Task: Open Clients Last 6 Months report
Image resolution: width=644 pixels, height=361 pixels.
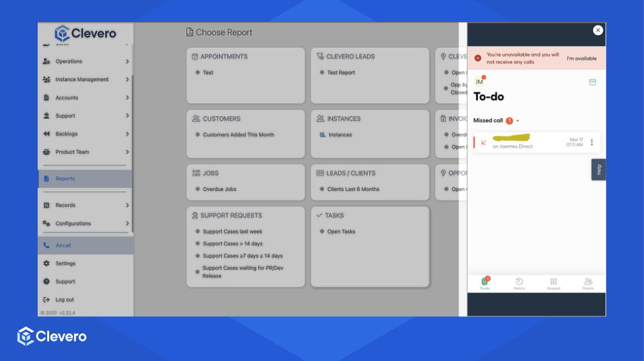Action: point(353,189)
